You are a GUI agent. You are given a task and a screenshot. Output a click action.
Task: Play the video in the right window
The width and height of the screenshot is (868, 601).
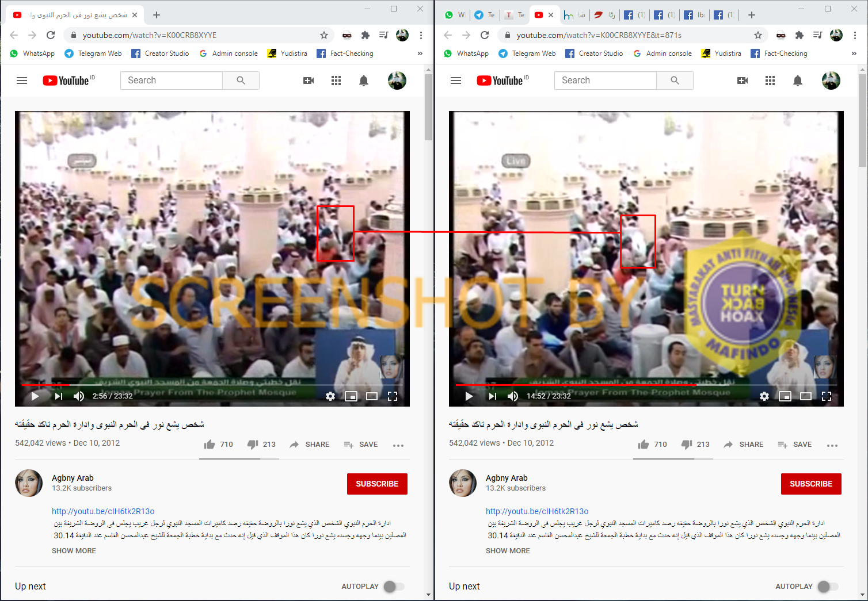click(469, 396)
